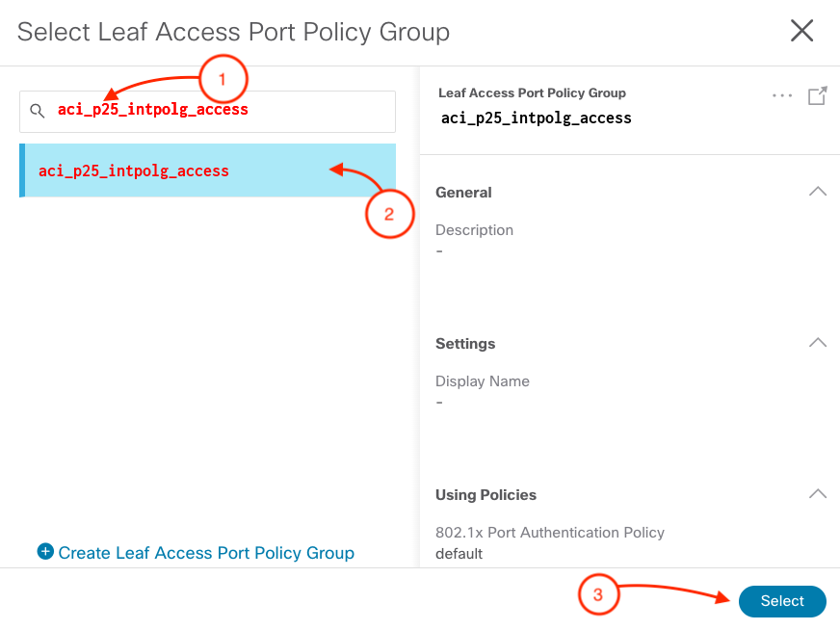Close the Select Policy Group dialog
The image size is (840, 630).
tap(801, 31)
